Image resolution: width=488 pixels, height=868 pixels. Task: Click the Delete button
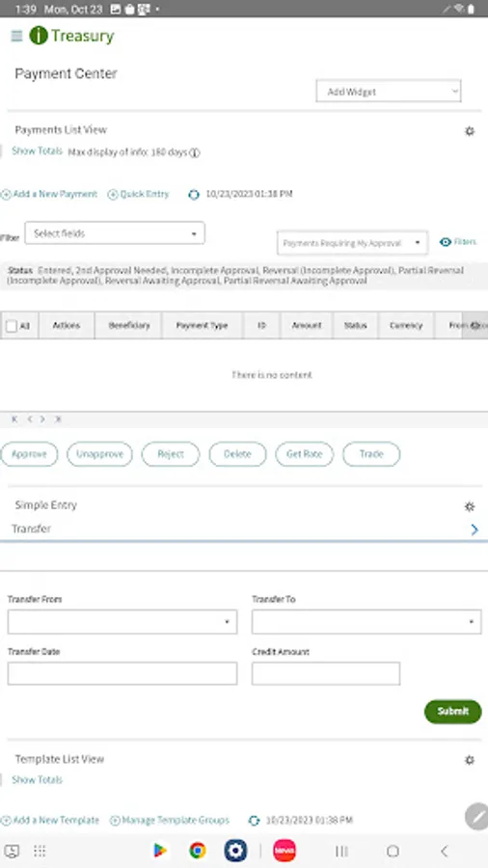[x=237, y=454]
